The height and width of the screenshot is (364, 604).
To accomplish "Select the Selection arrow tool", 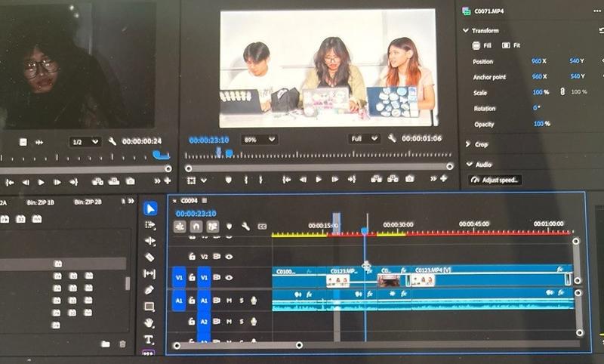I will pyautogui.click(x=149, y=208).
